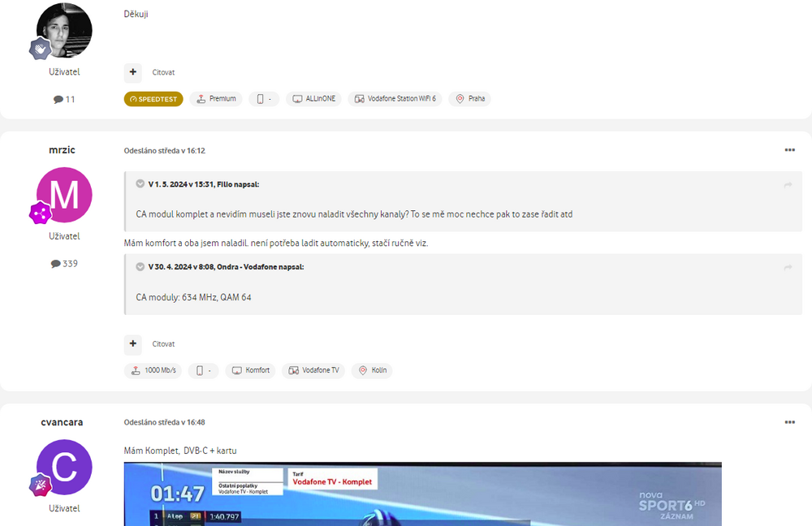The height and width of the screenshot is (526, 812).
Task: Collapse the Ondra - Vodafone quote chevron
Action: [x=140, y=266]
